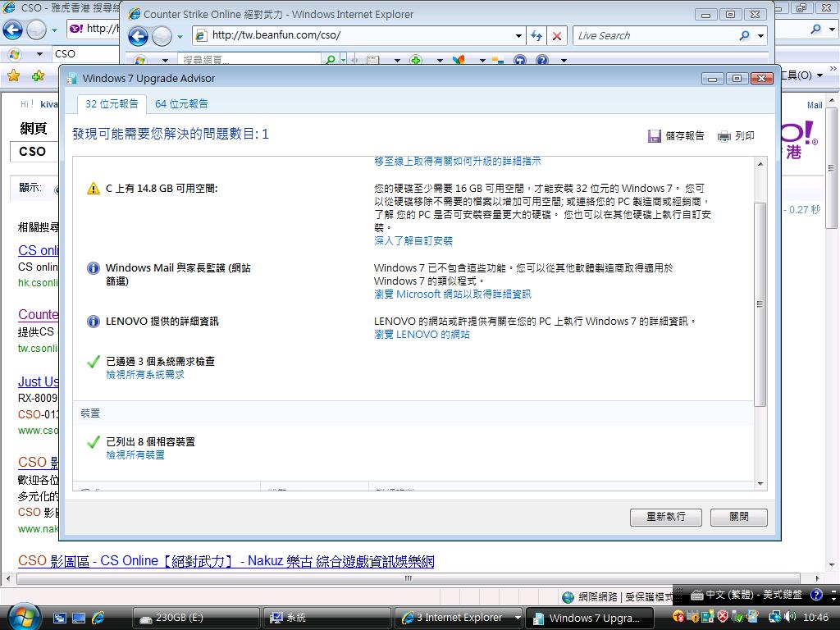Open the network tray icon
The image size is (840, 630).
click(775, 617)
